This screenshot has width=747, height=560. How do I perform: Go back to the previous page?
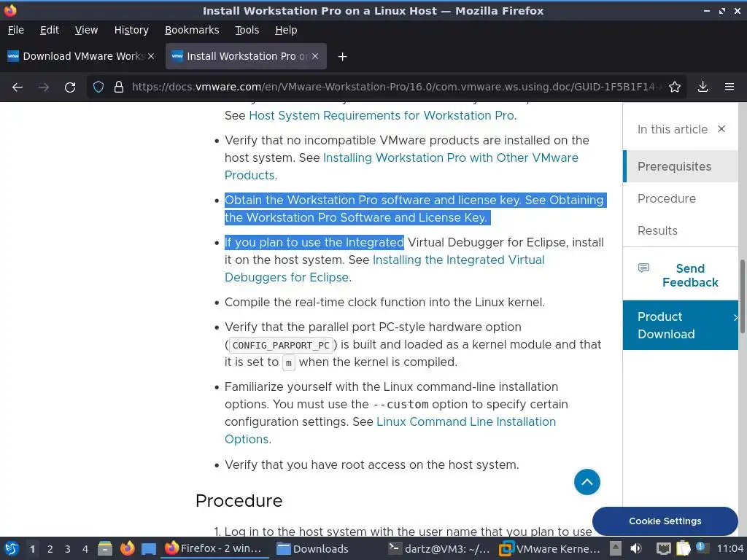[18, 87]
